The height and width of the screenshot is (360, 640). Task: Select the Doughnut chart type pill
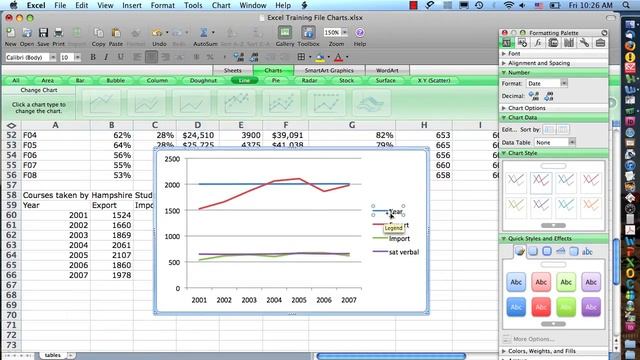[203, 80]
